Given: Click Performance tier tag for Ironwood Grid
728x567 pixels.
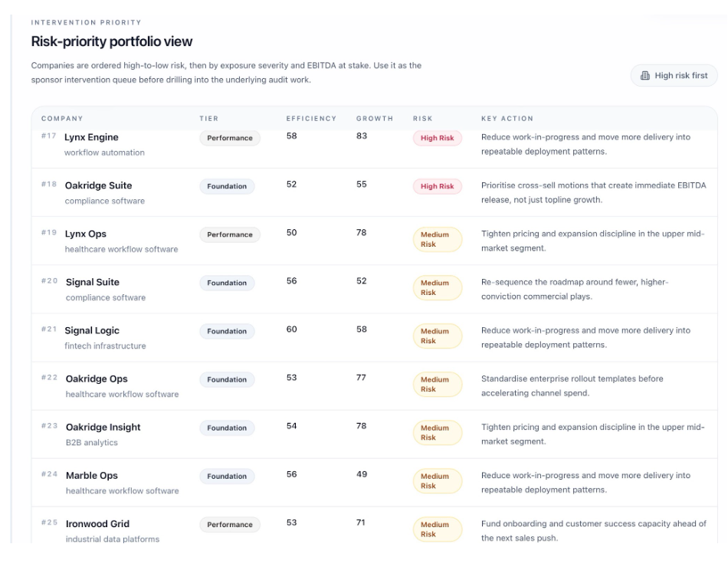Looking at the screenshot, I should click(230, 524).
